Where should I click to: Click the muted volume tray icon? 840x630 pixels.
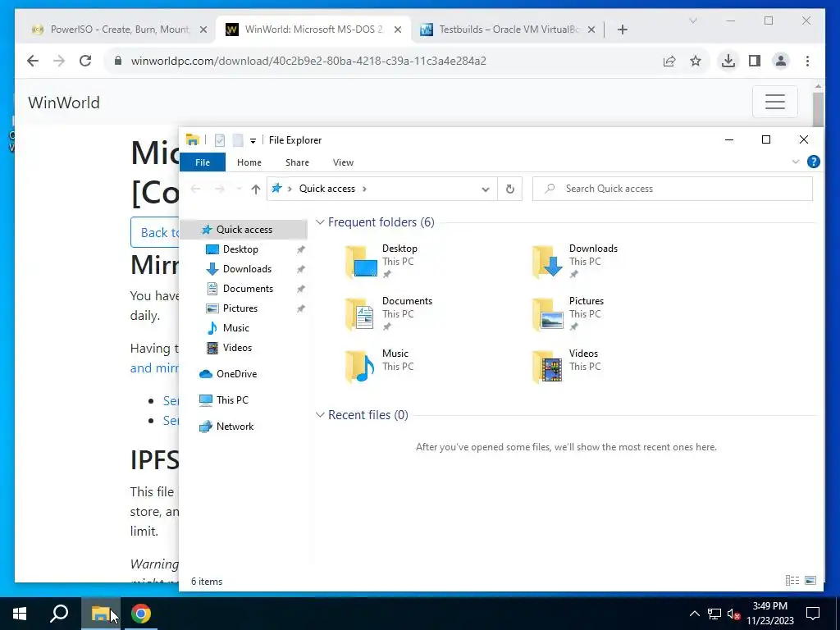coord(733,614)
